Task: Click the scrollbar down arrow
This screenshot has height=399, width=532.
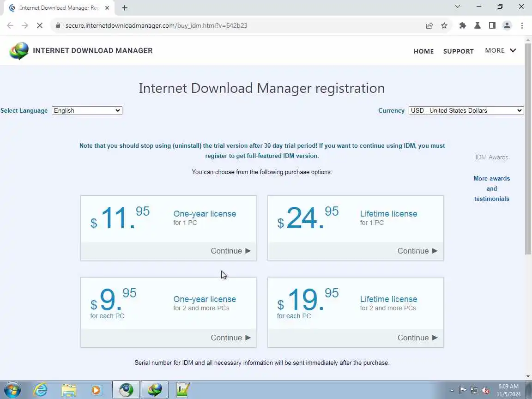Action: [528, 376]
